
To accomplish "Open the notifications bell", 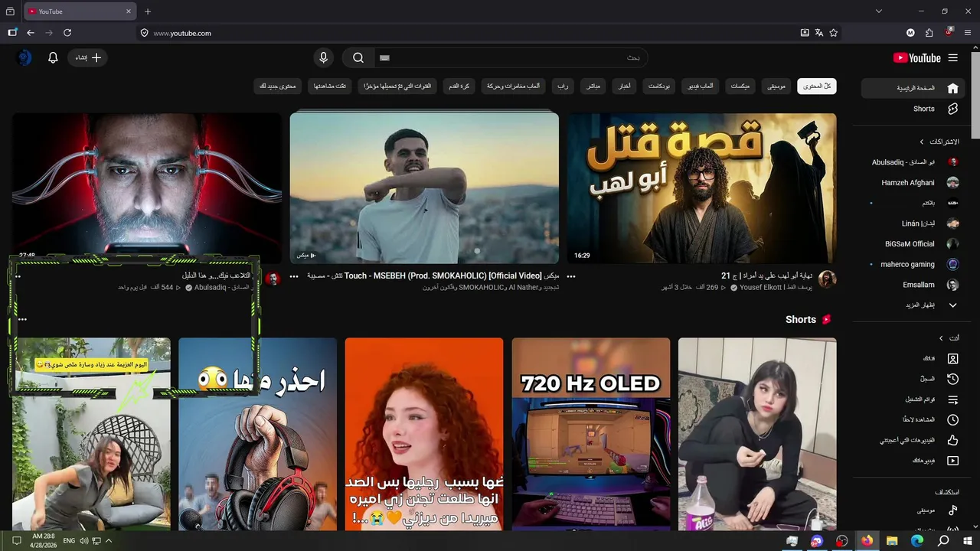I will [x=53, y=57].
